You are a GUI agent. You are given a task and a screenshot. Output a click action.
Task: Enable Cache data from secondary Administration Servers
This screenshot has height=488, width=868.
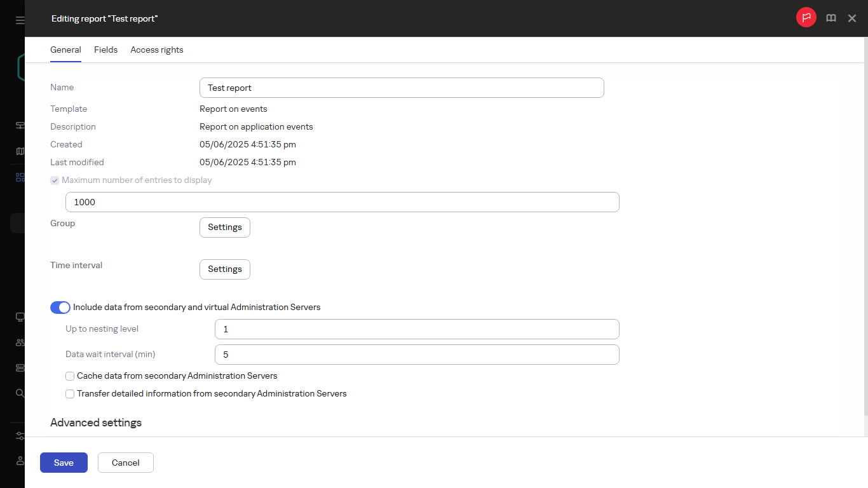pos(70,376)
